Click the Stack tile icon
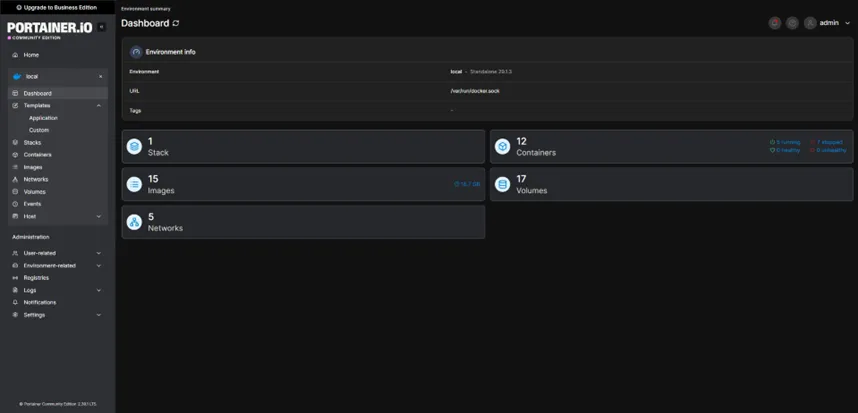858x413 pixels. (134, 147)
